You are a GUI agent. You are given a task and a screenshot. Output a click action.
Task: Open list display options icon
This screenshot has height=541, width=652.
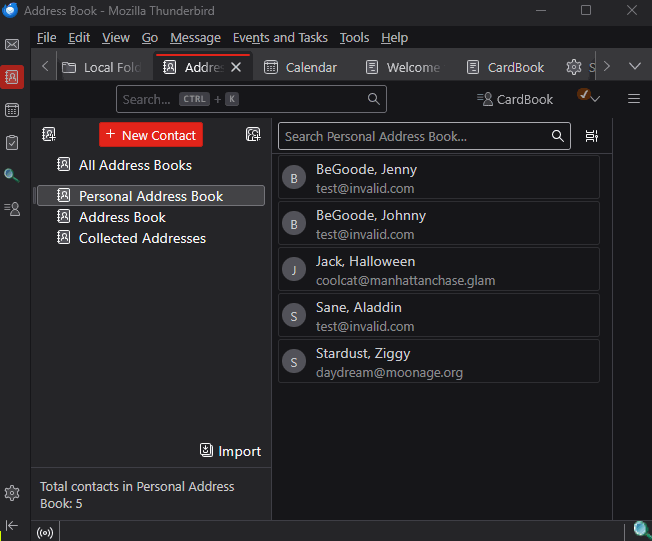(x=591, y=136)
